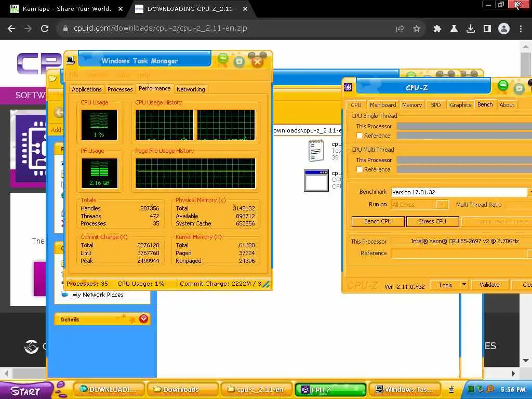
Task: Open Memory tab in CPU-Z
Action: pyautogui.click(x=412, y=105)
